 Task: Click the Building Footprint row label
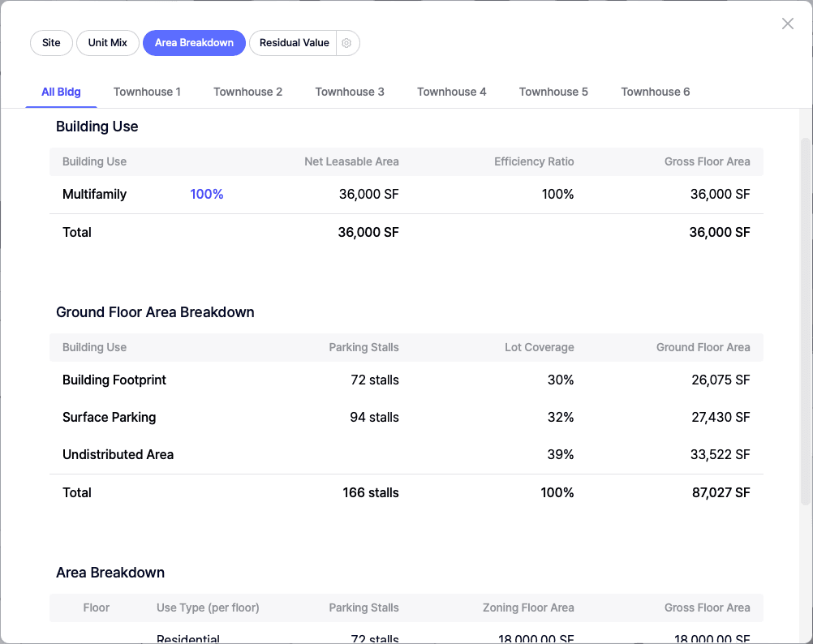114,380
